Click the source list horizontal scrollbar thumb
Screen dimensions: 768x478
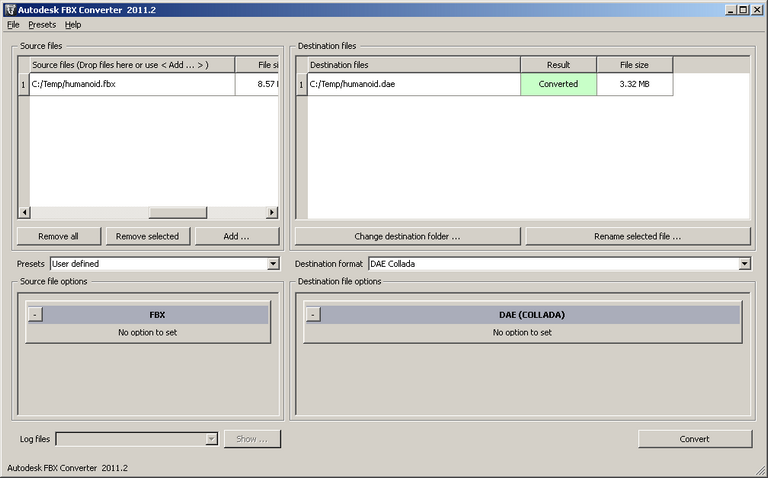(178, 212)
